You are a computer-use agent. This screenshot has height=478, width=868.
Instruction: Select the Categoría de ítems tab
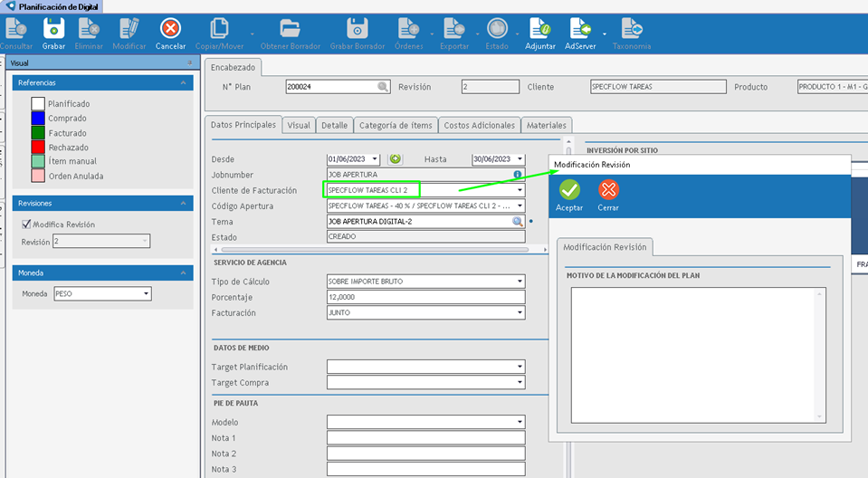point(396,126)
